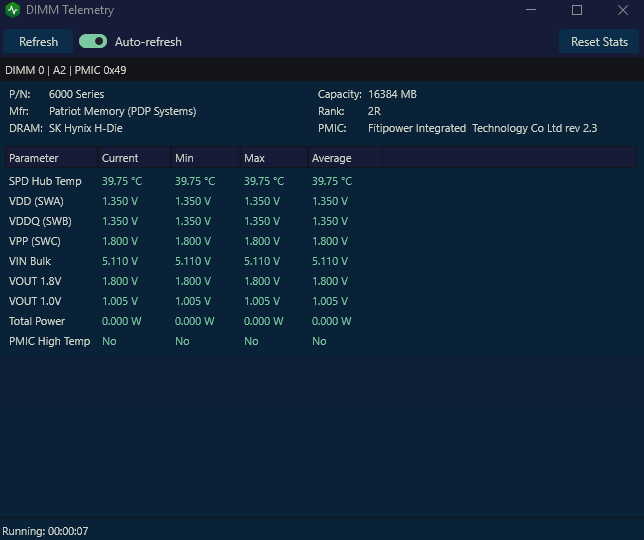Click the Average column header
644x540 pixels.
[x=345, y=158]
